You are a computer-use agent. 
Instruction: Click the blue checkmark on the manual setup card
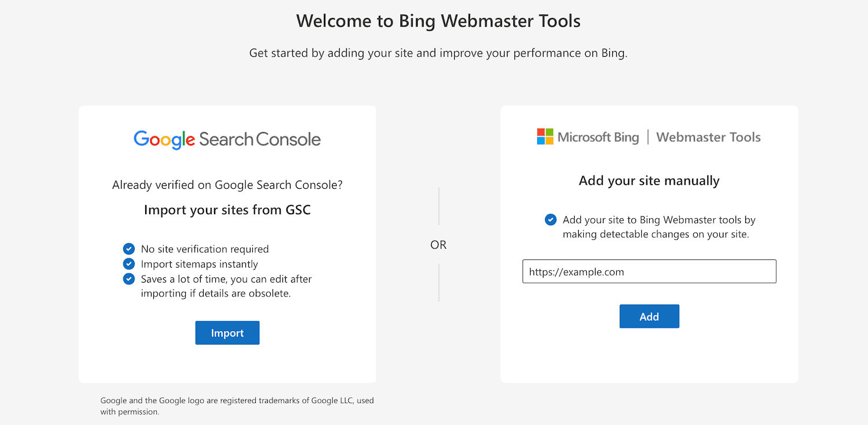pyautogui.click(x=550, y=219)
